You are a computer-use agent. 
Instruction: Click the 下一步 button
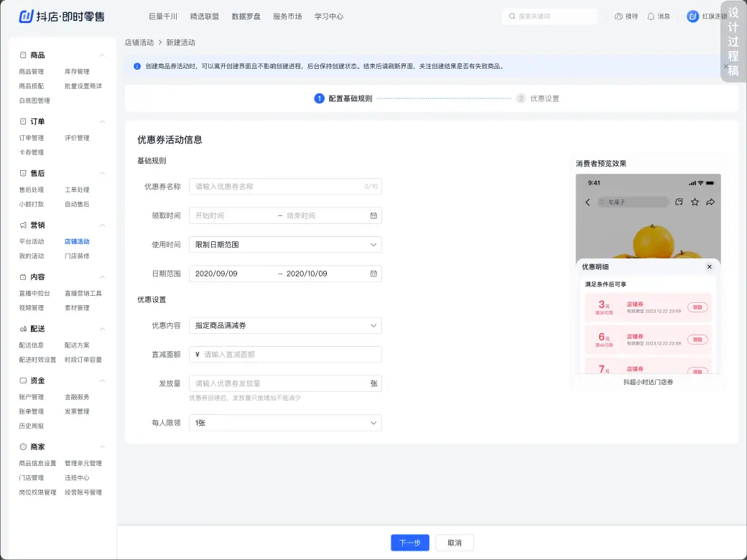pos(409,543)
